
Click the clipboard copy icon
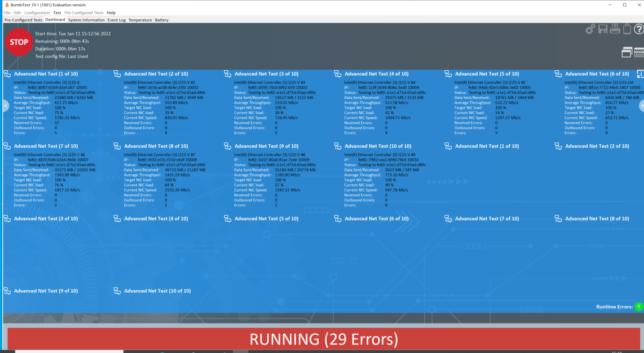click(x=626, y=29)
